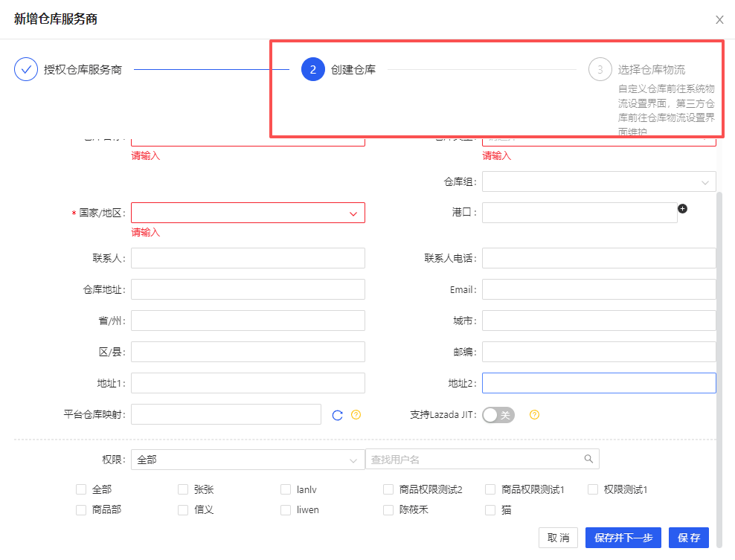Enable the liwen user checkbox
This screenshot has height=560, width=735.
pos(286,510)
